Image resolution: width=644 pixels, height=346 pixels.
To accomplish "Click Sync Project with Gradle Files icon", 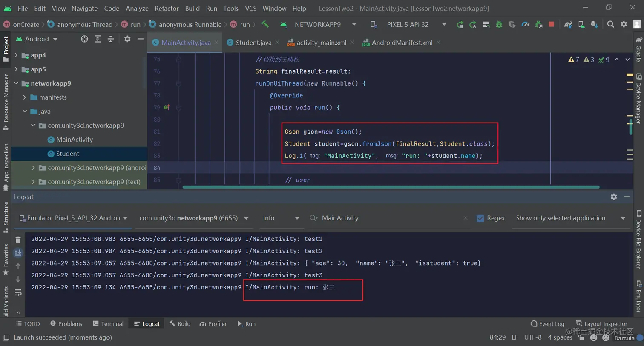I will click(568, 25).
